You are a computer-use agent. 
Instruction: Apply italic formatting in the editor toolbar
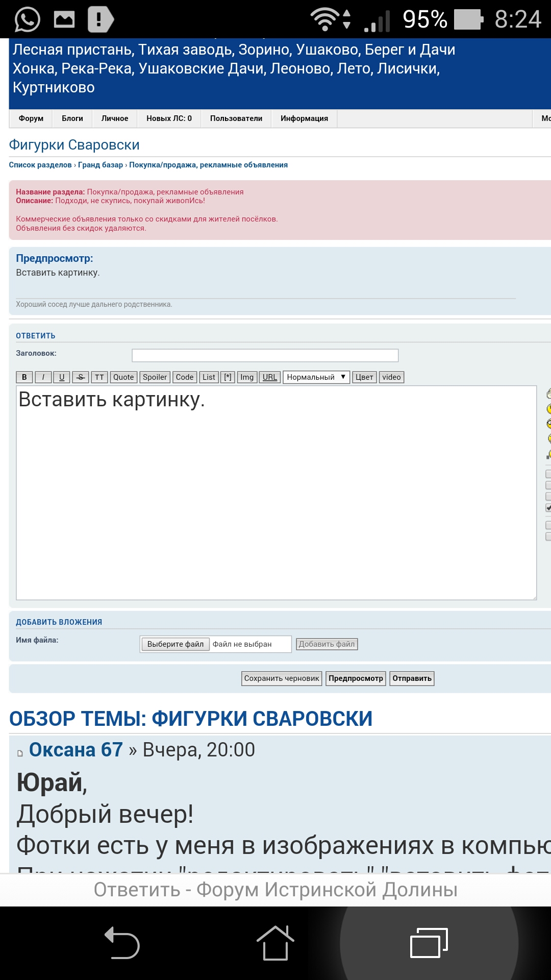(x=43, y=377)
